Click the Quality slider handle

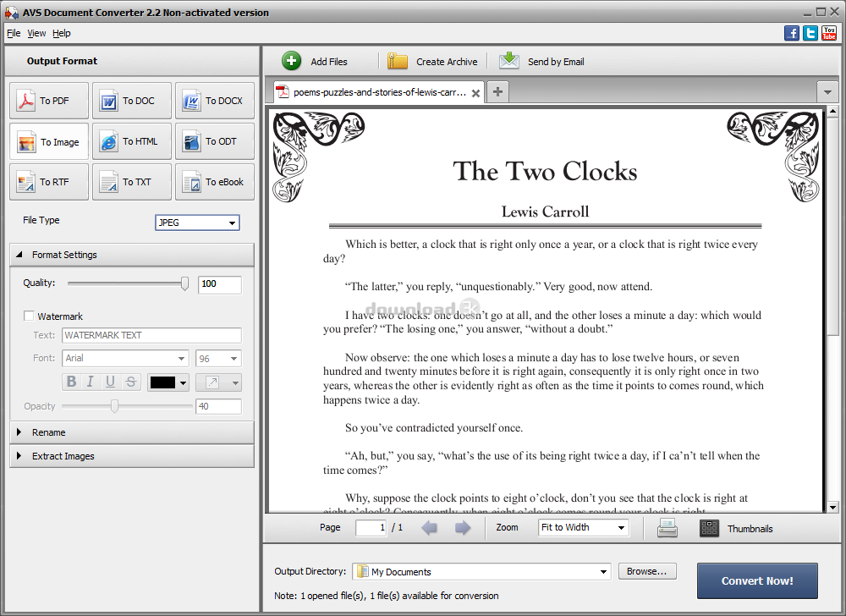[184, 284]
